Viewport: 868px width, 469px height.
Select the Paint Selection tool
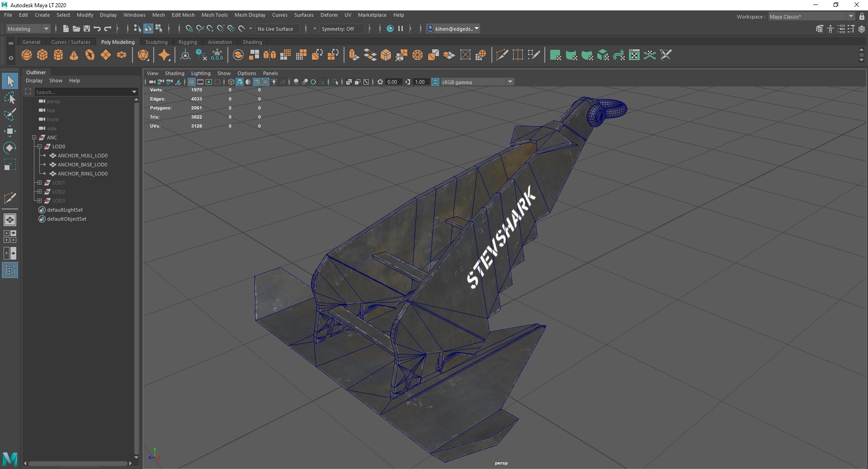coord(10,114)
